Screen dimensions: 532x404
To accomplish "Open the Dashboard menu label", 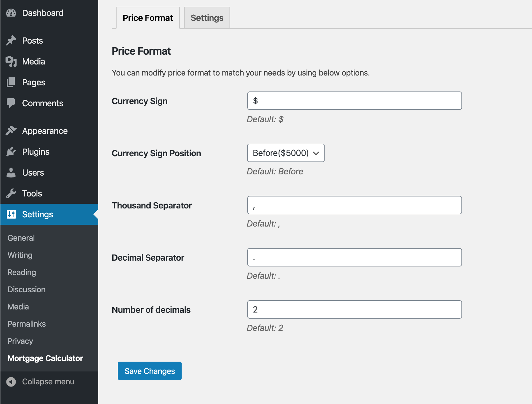I will pyautogui.click(x=43, y=13).
